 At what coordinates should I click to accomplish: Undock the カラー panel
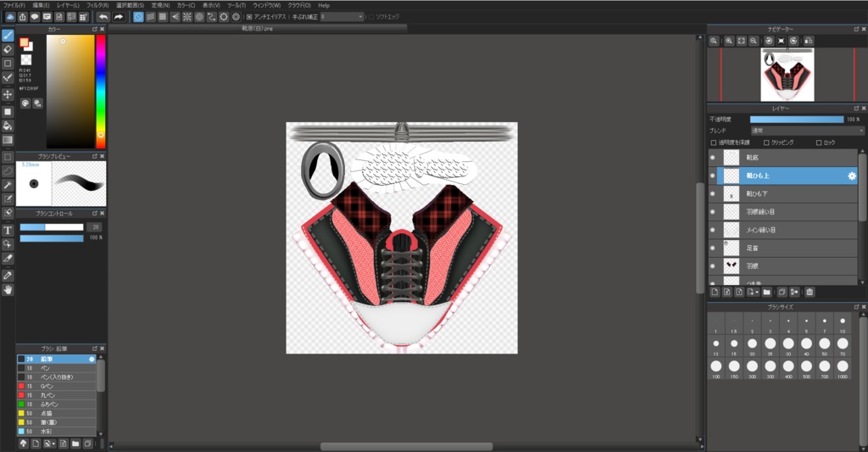tap(95, 29)
